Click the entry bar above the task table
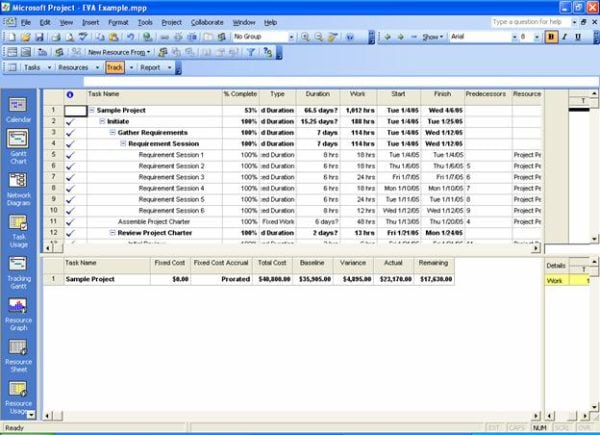The image size is (600, 435). pos(341,81)
